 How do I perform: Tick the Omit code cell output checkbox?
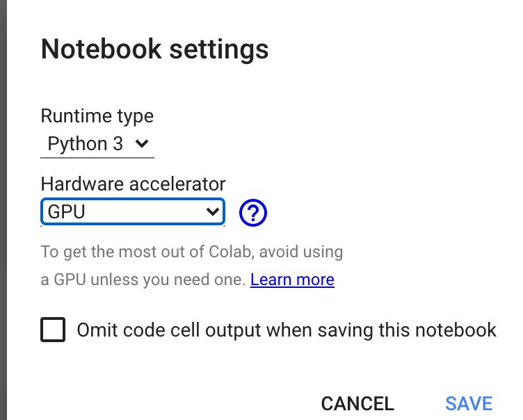(x=53, y=330)
